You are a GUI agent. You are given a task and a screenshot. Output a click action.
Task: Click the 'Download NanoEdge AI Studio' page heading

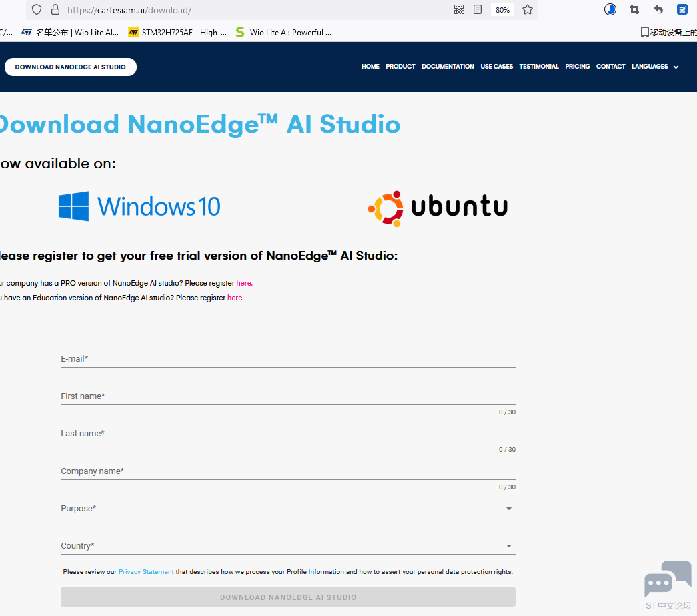coord(200,125)
